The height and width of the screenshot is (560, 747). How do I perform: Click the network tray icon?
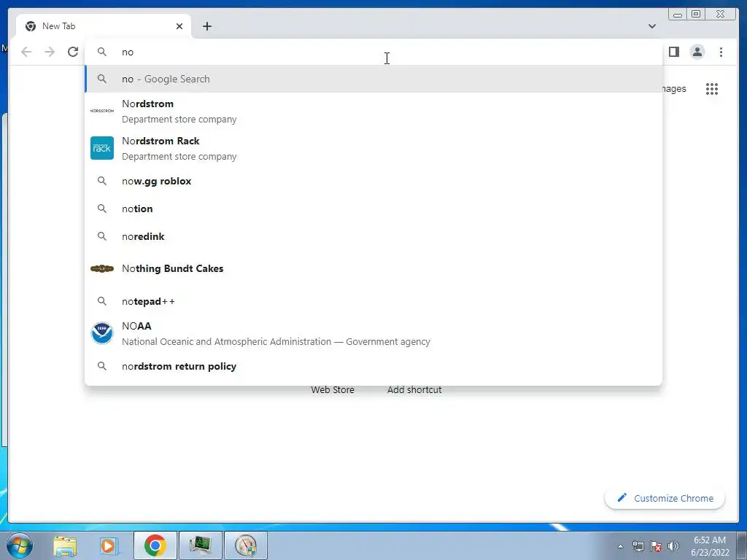coord(638,546)
